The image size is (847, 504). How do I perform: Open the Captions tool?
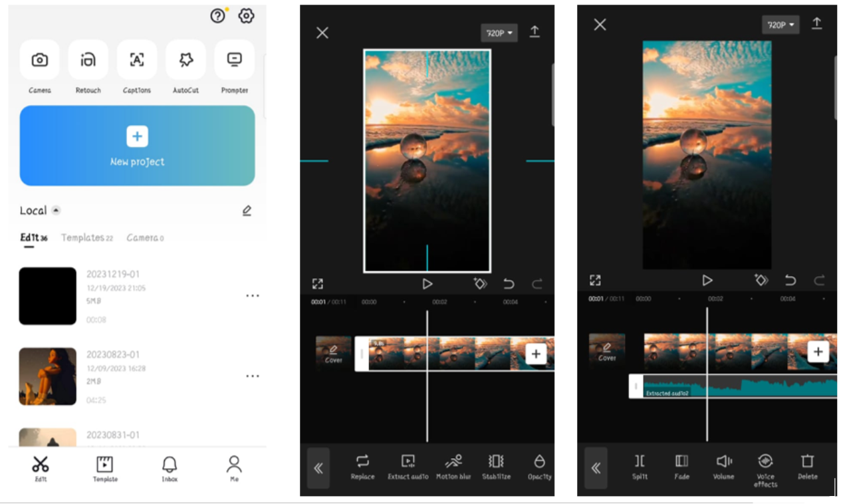[x=137, y=66]
